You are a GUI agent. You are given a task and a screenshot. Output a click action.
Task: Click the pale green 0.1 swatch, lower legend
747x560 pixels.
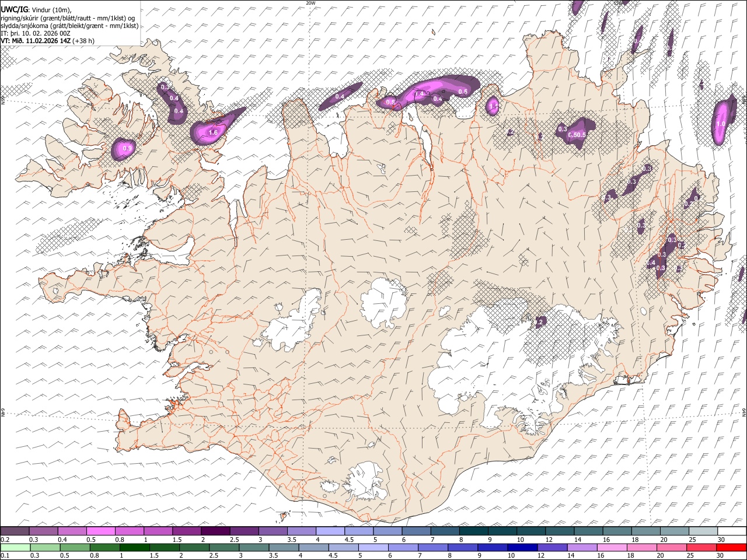click(x=15, y=547)
